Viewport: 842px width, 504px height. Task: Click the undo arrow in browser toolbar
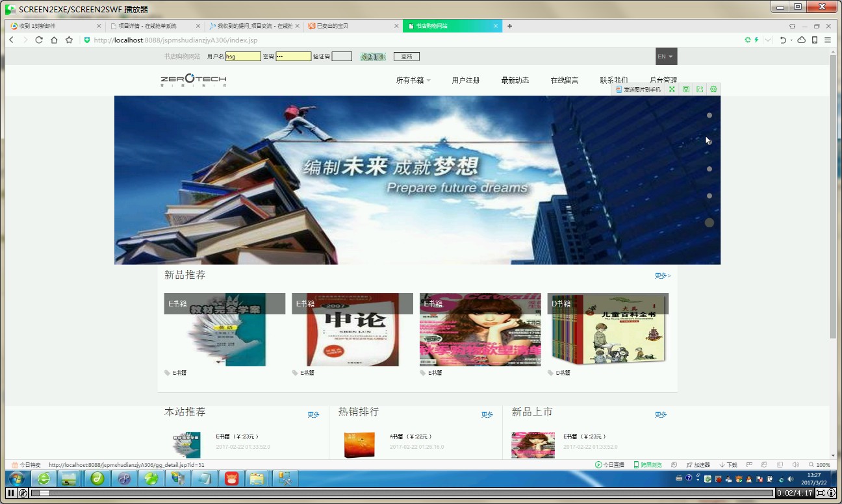tap(784, 40)
